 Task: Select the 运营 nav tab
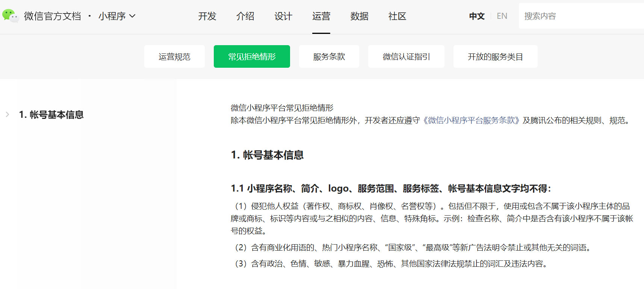321,16
